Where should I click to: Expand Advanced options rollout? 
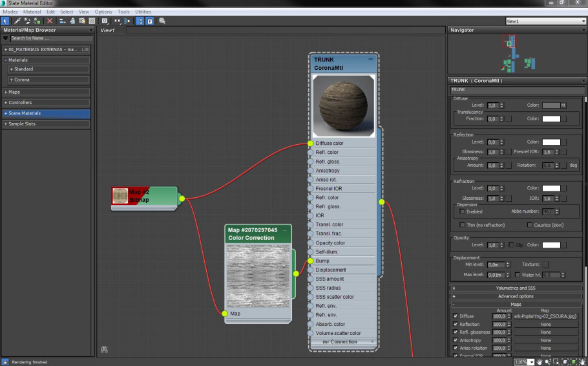click(x=516, y=296)
